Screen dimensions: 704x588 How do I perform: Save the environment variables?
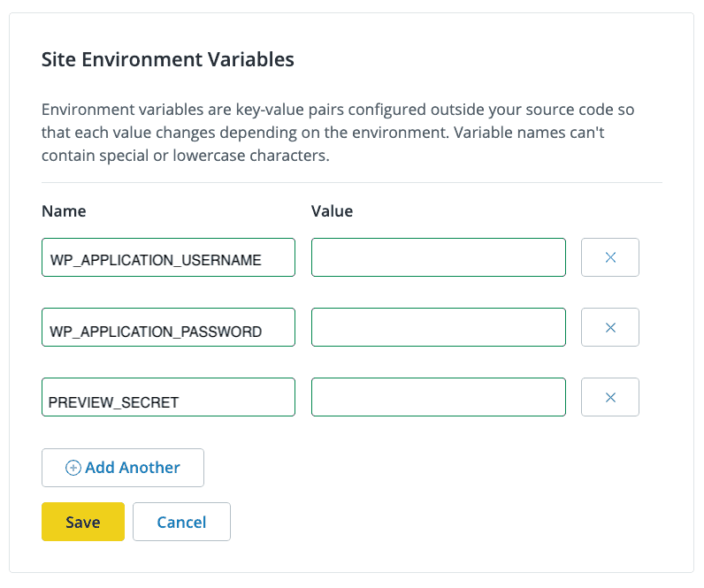[83, 522]
